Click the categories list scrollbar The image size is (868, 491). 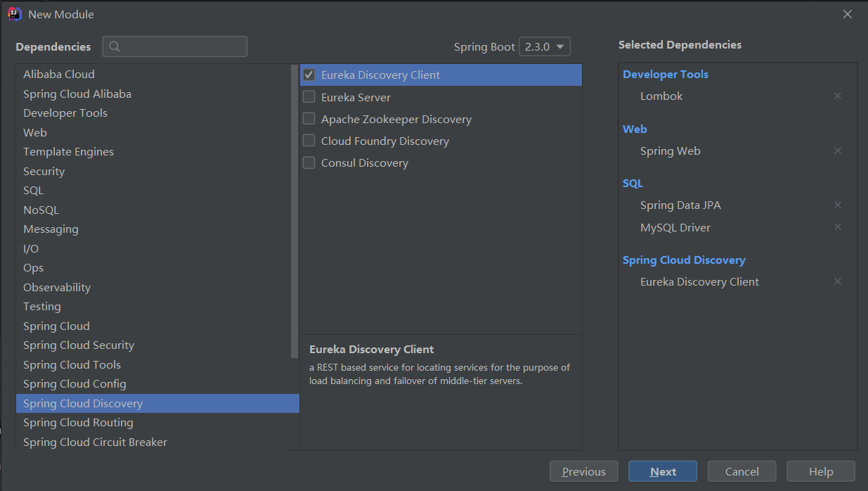click(x=294, y=211)
